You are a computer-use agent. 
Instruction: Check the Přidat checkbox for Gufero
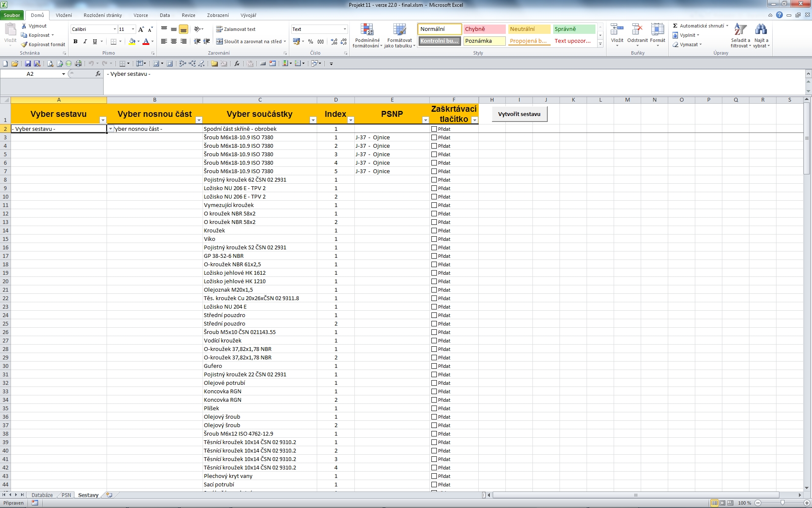pos(434,366)
